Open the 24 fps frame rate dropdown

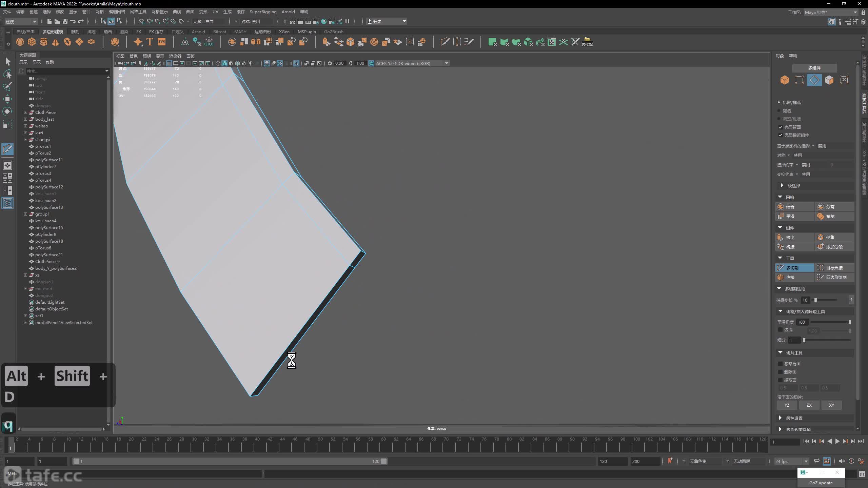coord(791,461)
